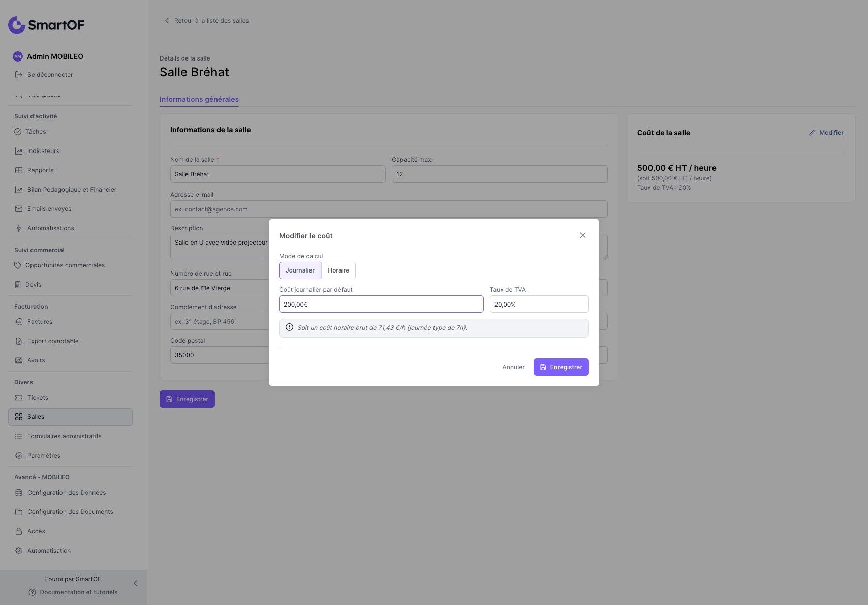Click the Coût journalier par défaut field
This screenshot has width=868, height=605.
(x=381, y=304)
